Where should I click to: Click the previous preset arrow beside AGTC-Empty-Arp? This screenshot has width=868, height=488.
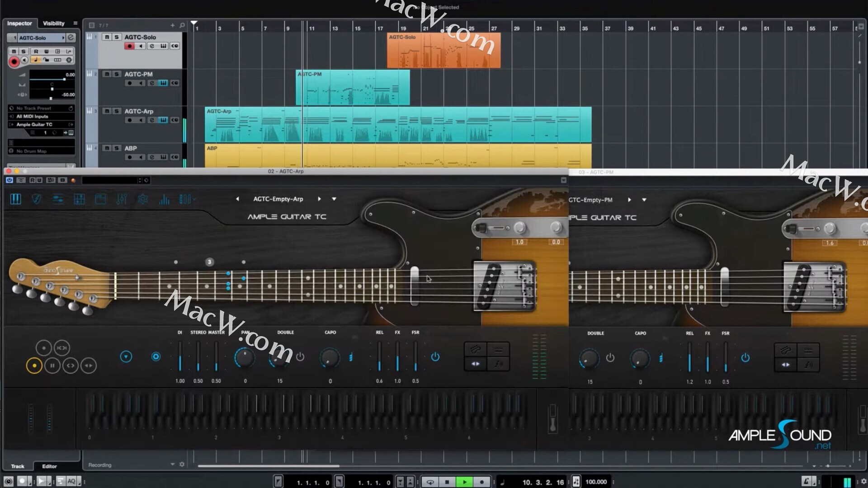[237, 199]
